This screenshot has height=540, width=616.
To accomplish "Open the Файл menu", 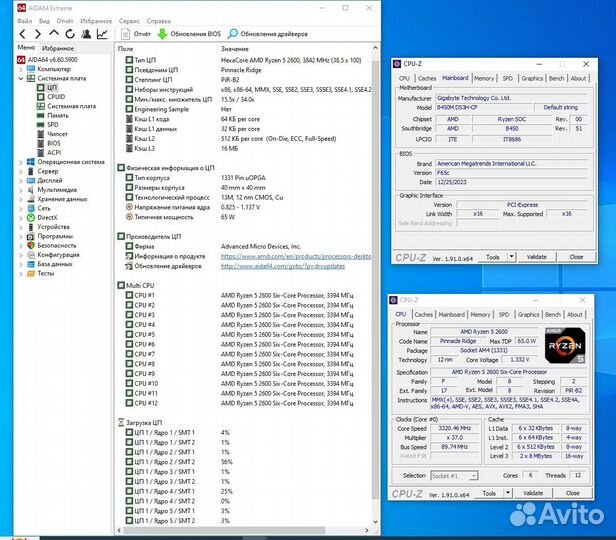I will [x=24, y=21].
